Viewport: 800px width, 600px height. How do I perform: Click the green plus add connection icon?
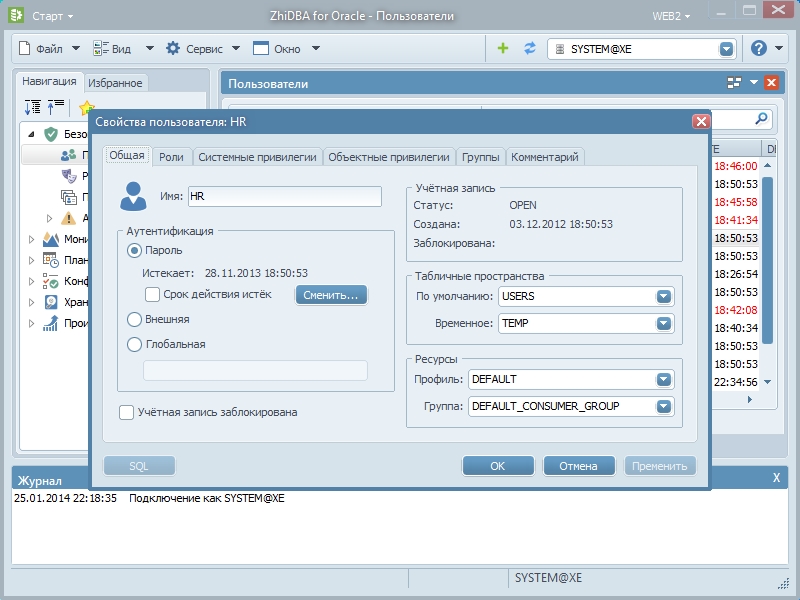pyautogui.click(x=503, y=48)
